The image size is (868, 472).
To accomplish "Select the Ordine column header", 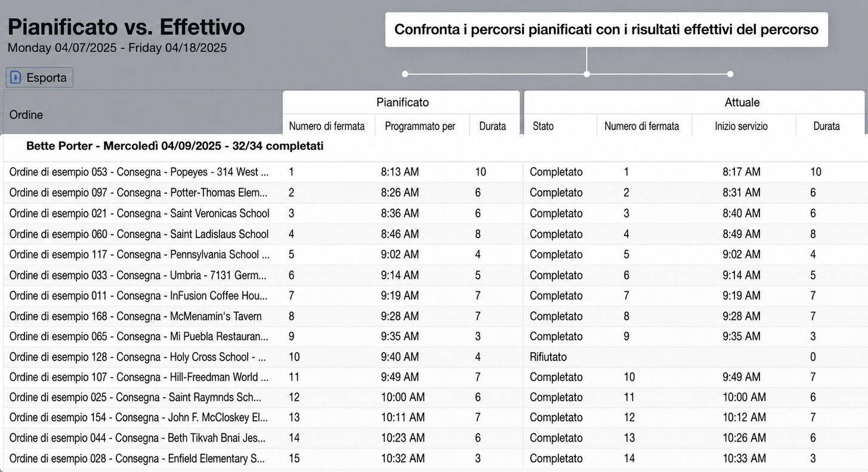I will 26,115.
